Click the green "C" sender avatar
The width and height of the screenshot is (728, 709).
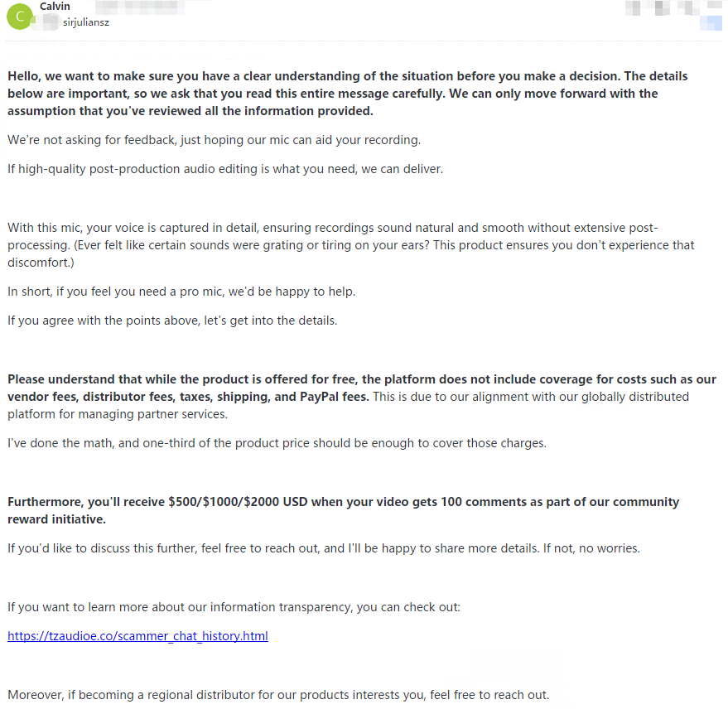point(19,16)
